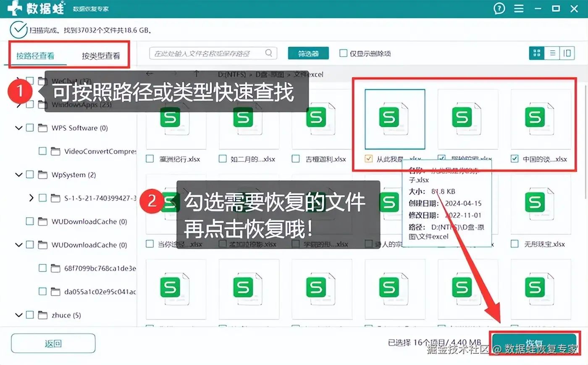Viewport: 588px width, 365px height.
Task: Click the S-1-5-21-740399427 folder icon
Action: (x=55, y=198)
